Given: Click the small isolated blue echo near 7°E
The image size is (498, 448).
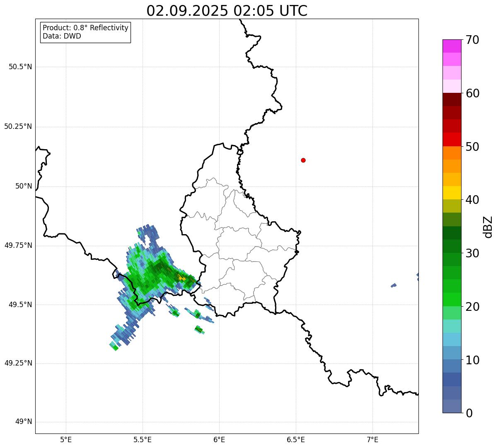Looking at the screenshot, I should pyautogui.click(x=394, y=285).
